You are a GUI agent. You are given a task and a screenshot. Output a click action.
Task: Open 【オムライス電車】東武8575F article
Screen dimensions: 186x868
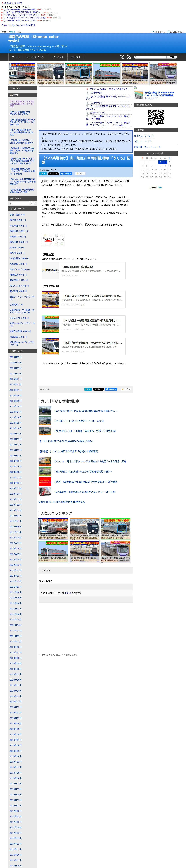(x=90, y=462)
